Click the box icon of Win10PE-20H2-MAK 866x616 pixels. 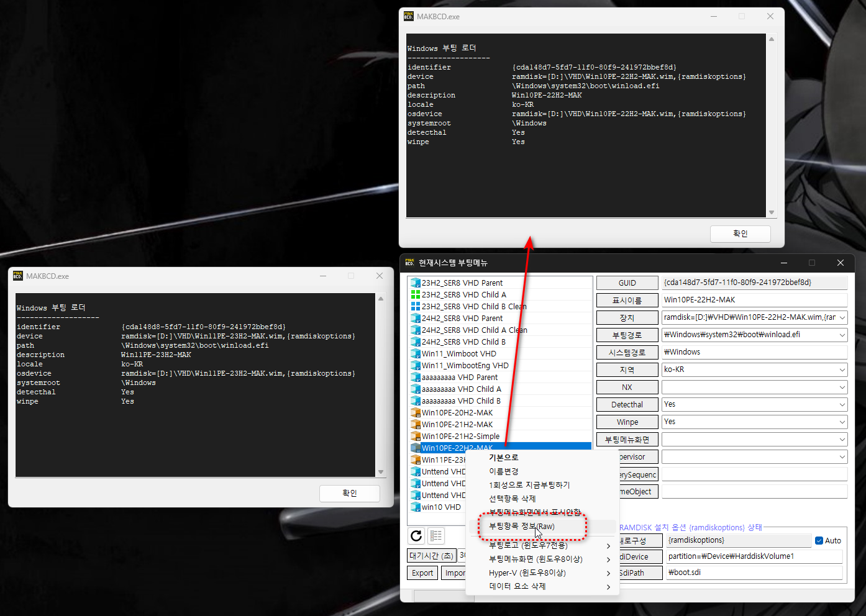(416, 413)
